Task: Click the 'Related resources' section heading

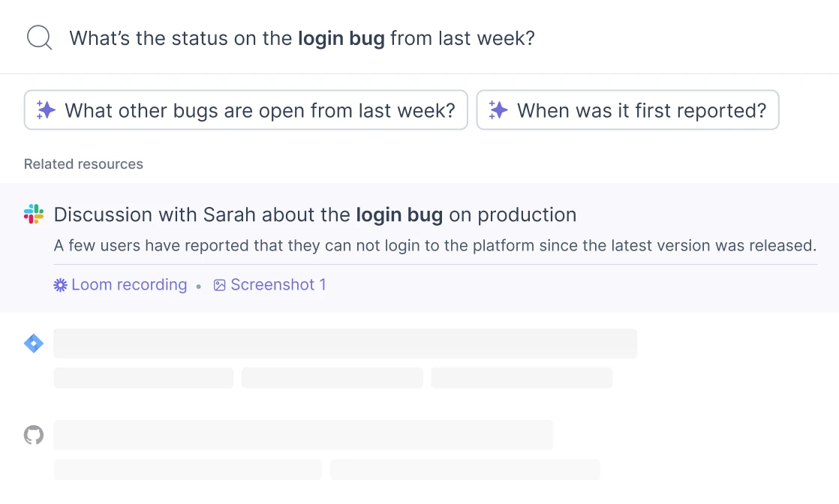Action: point(83,163)
